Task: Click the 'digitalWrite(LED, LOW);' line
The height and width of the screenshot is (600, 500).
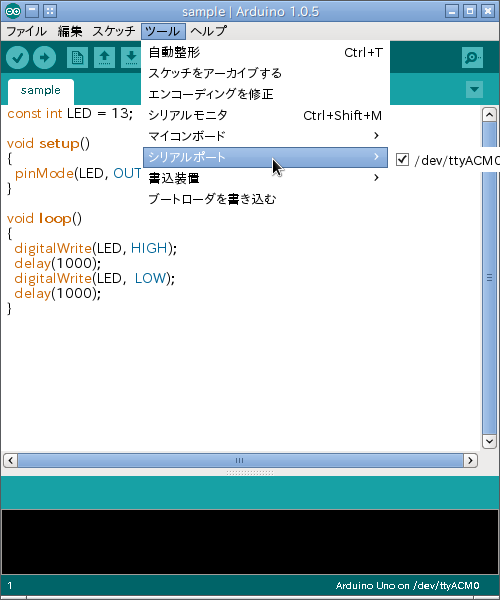Action: pos(94,278)
